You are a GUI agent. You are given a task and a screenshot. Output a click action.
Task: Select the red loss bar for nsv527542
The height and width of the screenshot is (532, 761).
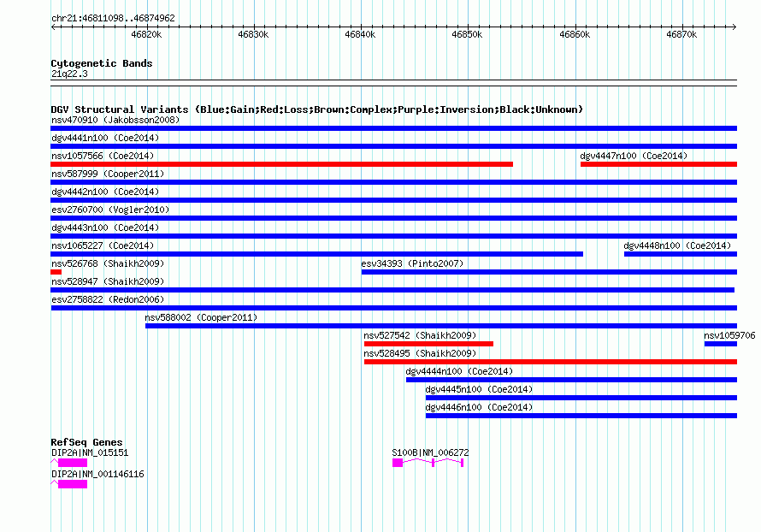pyautogui.click(x=428, y=344)
